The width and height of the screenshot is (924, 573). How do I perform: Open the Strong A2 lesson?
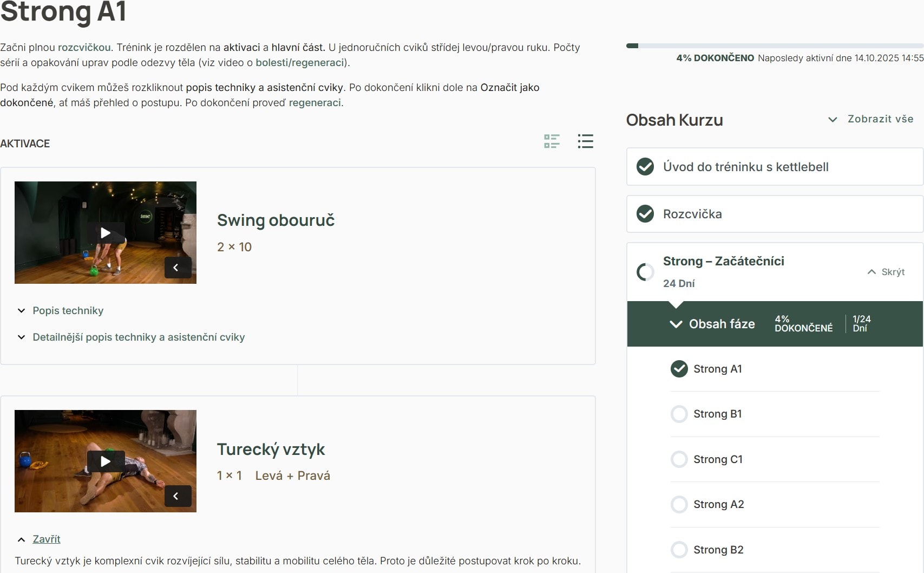718,504
